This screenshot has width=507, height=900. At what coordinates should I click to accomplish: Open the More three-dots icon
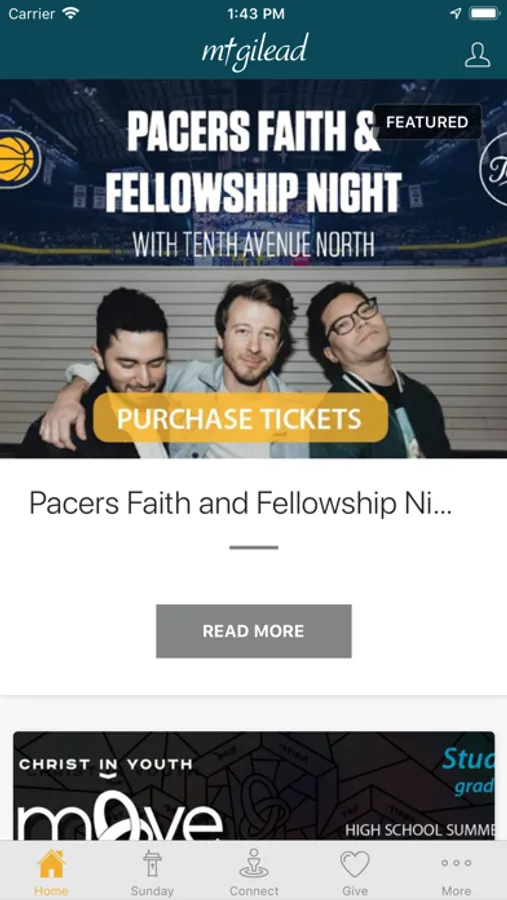[456, 863]
